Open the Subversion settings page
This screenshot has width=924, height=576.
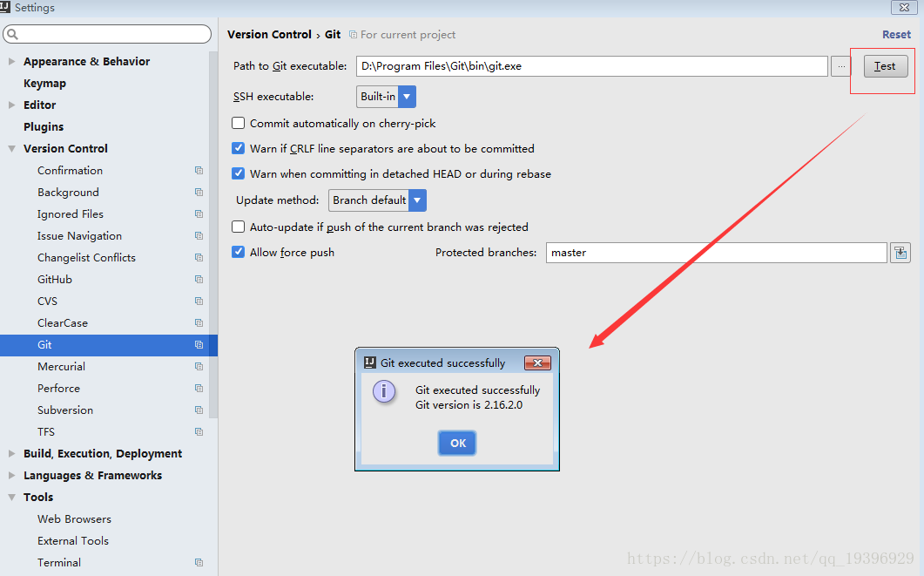pos(65,410)
